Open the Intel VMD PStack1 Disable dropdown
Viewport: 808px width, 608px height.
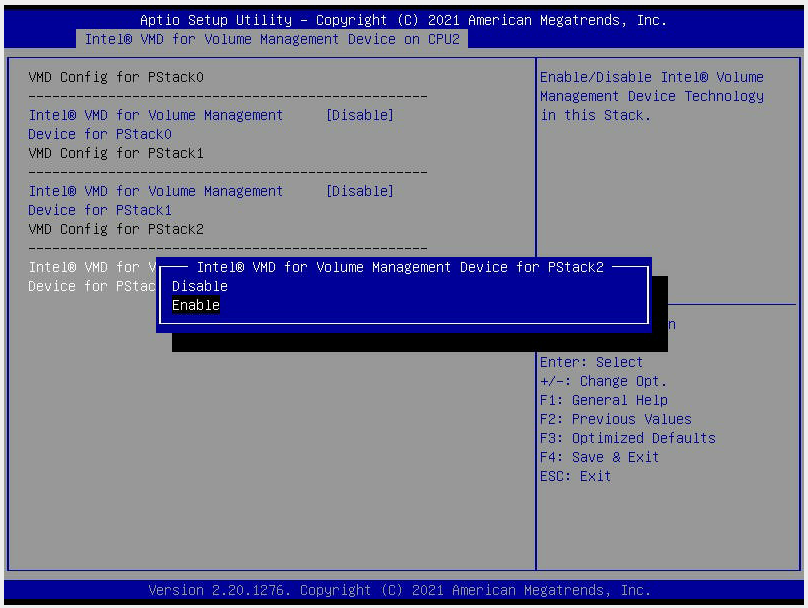[359, 191]
